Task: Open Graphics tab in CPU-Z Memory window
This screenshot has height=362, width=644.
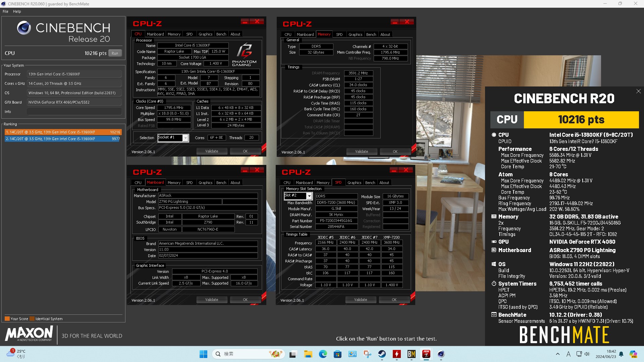Action: (355, 35)
